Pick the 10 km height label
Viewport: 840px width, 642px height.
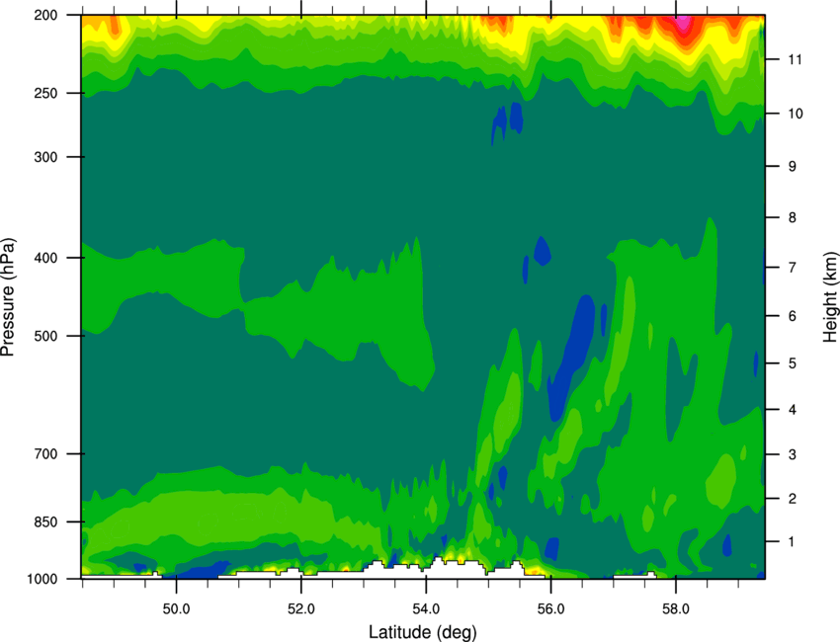point(795,114)
